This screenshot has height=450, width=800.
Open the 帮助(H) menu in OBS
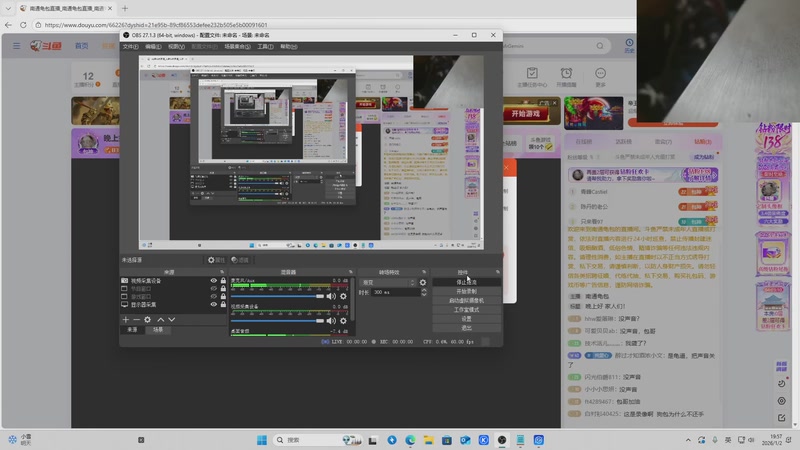(x=289, y=46)
